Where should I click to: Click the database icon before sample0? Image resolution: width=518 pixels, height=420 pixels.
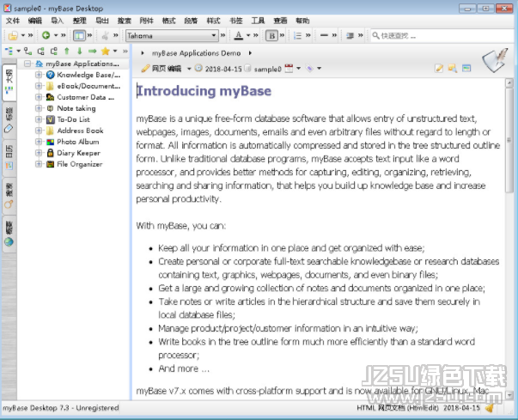247,69
